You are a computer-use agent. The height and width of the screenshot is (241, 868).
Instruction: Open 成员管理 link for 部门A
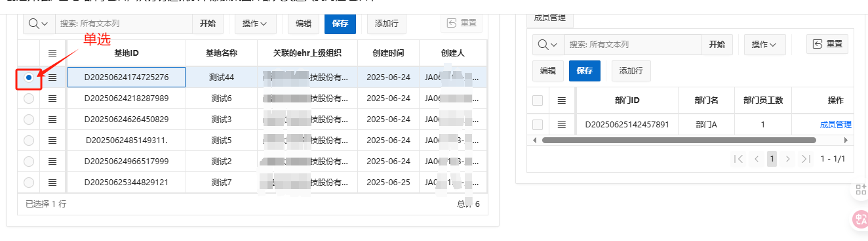click(836, 125)
